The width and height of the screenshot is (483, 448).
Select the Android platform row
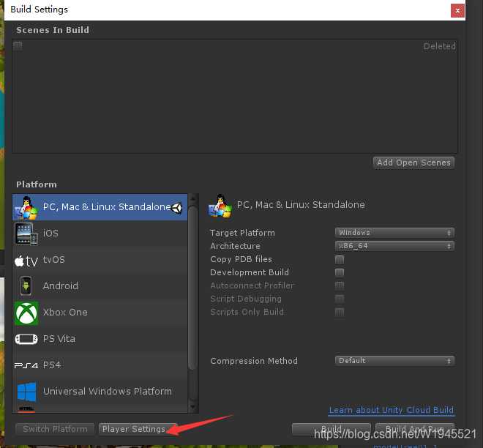[x=100, y=286]
